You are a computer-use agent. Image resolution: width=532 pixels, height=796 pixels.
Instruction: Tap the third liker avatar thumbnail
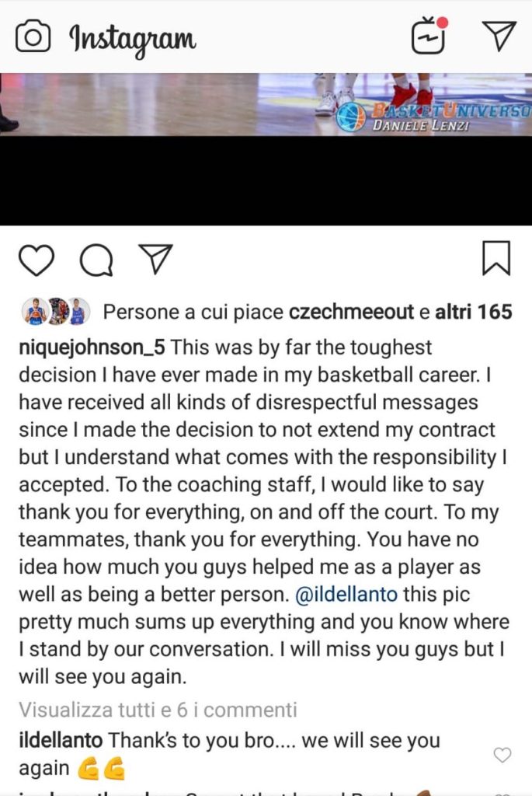click(78, 312)
